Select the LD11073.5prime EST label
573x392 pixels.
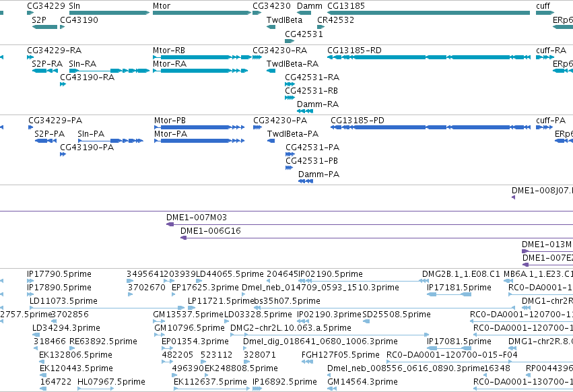(63, 301)
